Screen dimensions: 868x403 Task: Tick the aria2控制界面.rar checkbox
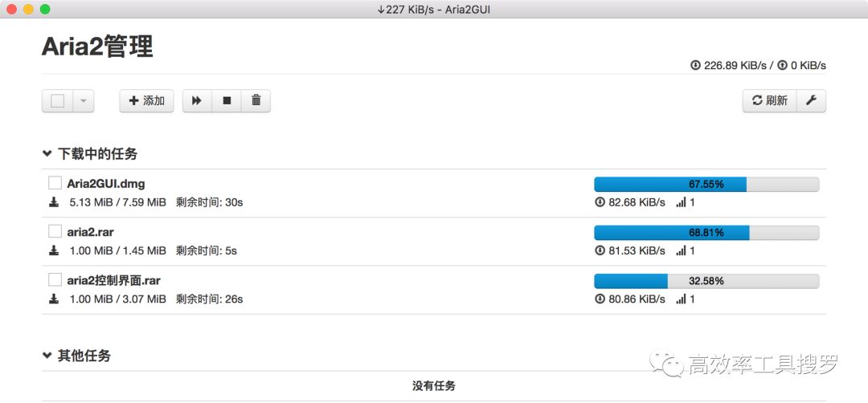(x=55, y=279)
